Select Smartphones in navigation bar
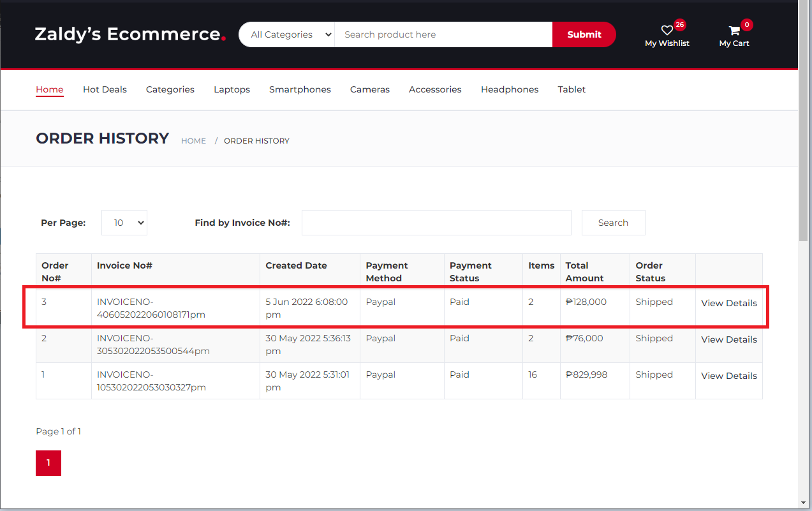The image size is (812, 511). click(300, 89)
